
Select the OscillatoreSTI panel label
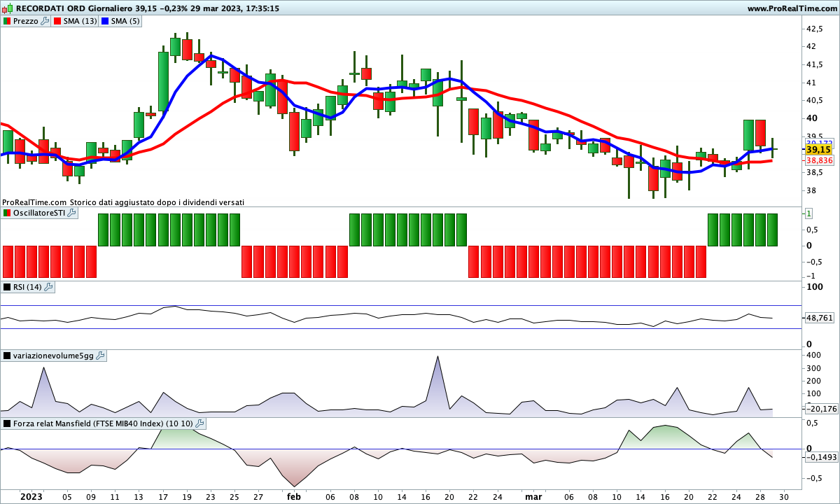[38, 213]
